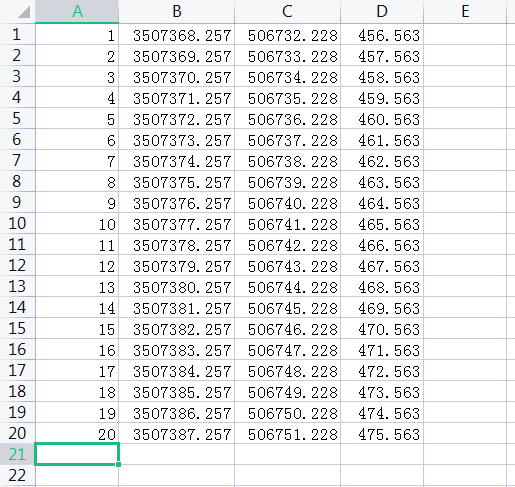Click the fill handle of cell A21
Screen dimensions: 515x487
pos(118,464)
